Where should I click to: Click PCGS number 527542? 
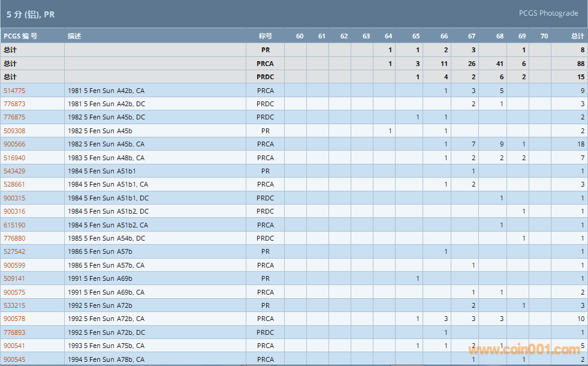14,251
